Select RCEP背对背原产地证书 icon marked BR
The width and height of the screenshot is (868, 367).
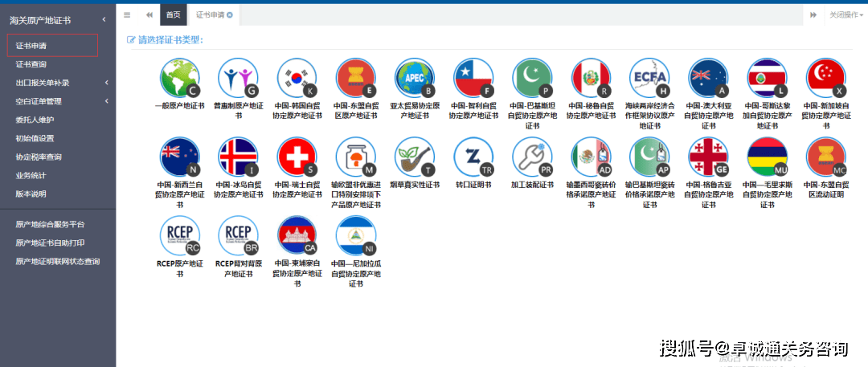[x=239, y=235]
